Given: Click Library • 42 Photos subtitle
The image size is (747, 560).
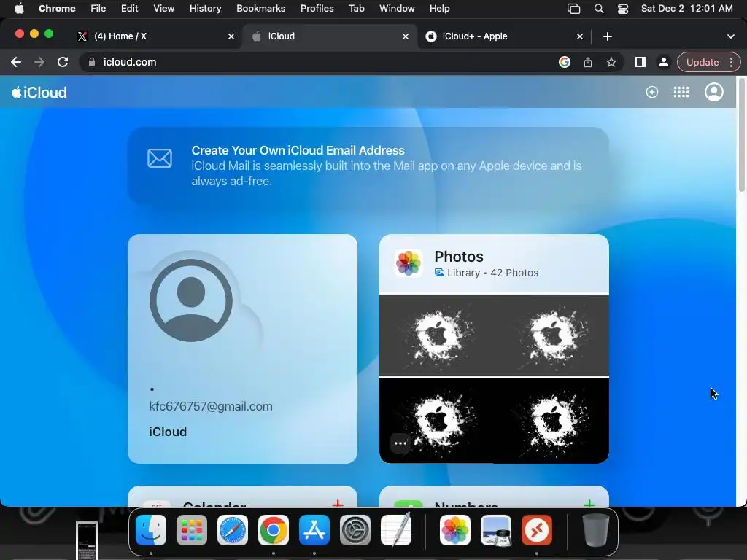Looking at the screenshot, I should pyautogui.click(x=487, y=273).
